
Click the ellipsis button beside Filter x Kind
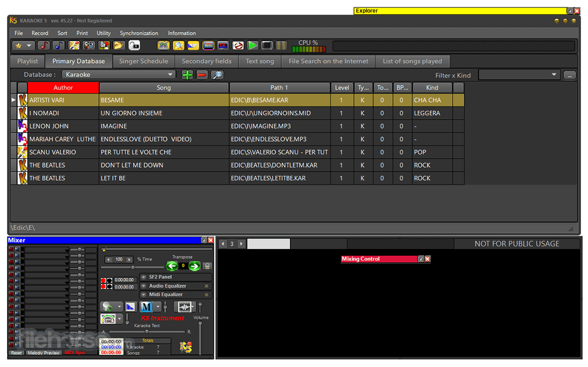(570, 75)
